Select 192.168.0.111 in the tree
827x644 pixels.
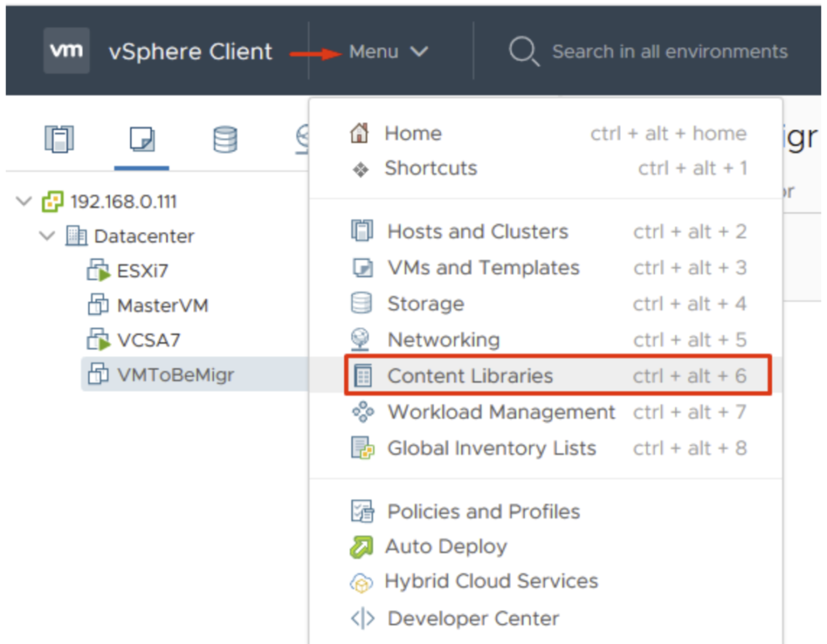pyautogui.click(x=124, y=201)
